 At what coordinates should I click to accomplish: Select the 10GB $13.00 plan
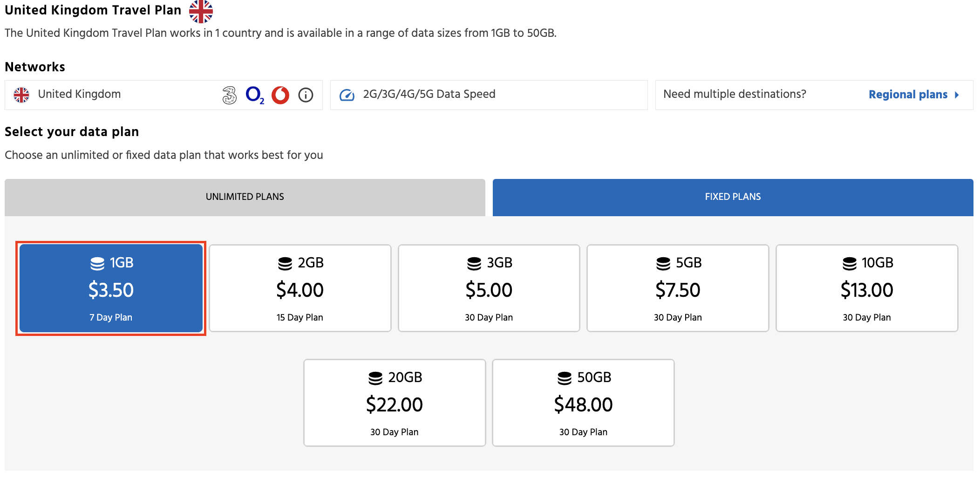(x=867, y=288)
